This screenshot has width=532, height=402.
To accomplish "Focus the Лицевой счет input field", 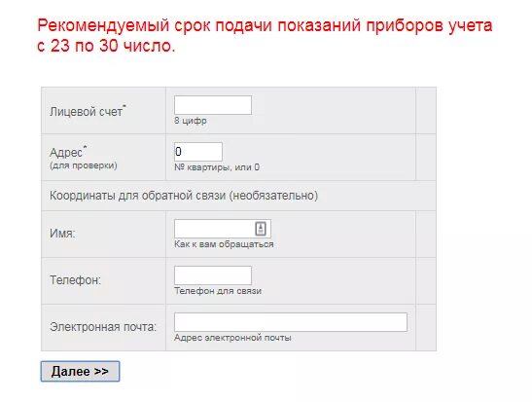I will [213, 105].
